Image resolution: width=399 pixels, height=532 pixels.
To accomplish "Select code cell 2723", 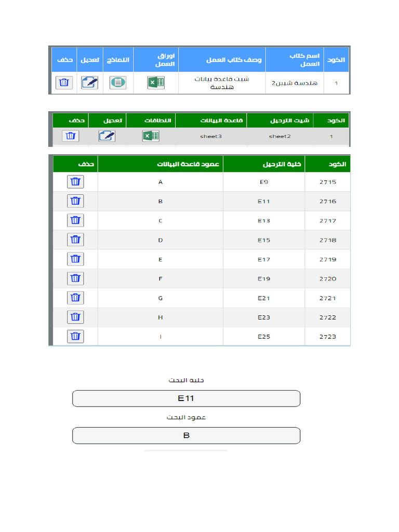I will 328,337.
